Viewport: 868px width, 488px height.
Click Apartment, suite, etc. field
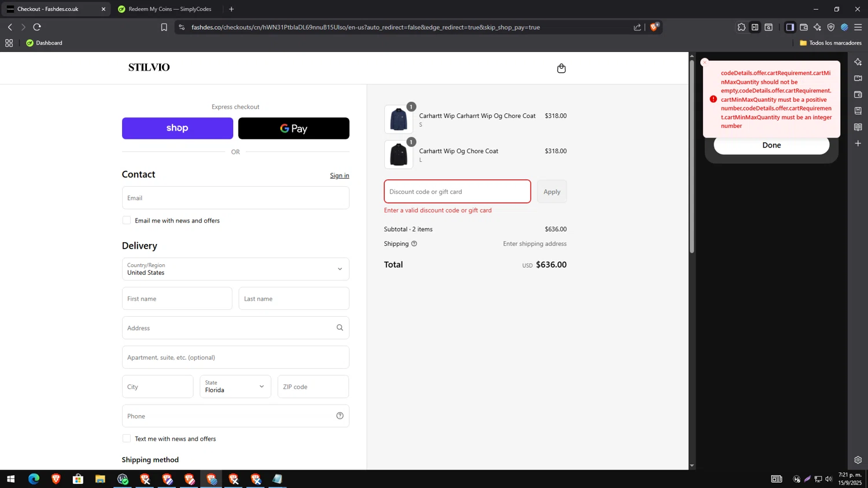(236, 357)
